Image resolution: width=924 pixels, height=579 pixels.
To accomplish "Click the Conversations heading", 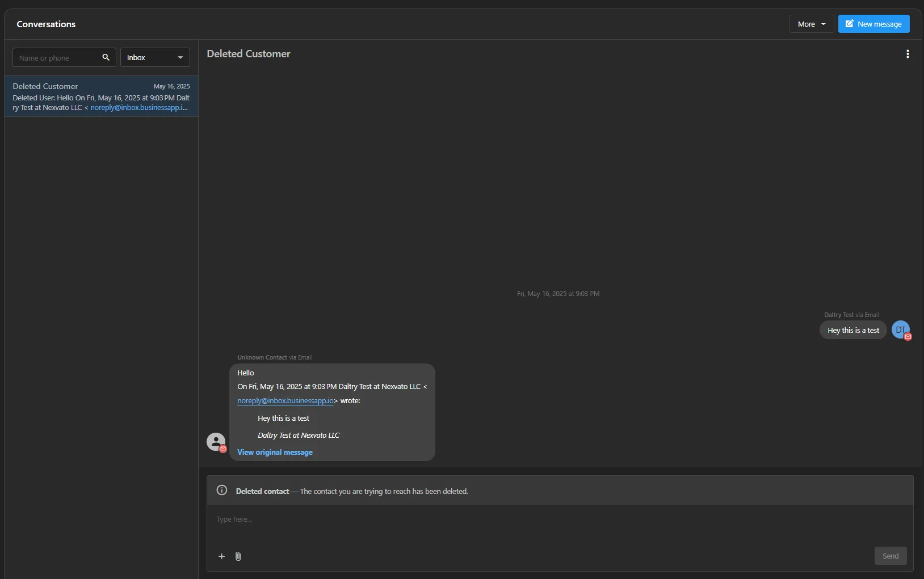I will pos(47,24).
